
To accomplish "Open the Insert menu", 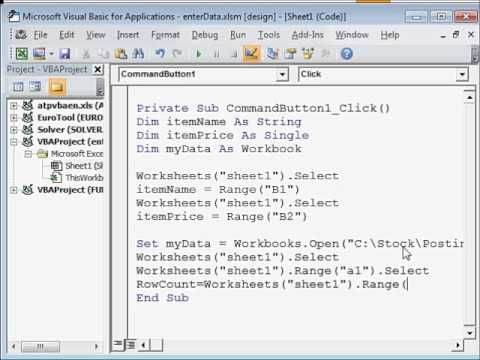I will [128, 35].
